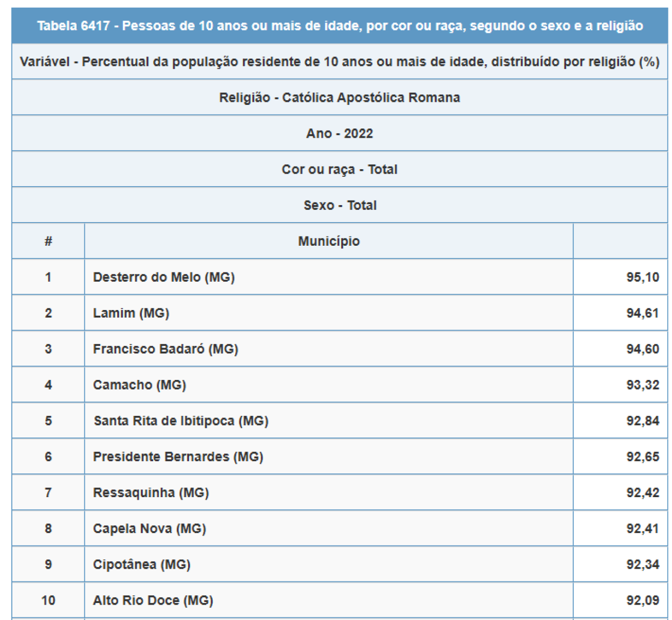Click the Ano - 2022 header row
Viewport: 672px width, 620px height.
tap(340, 134)
